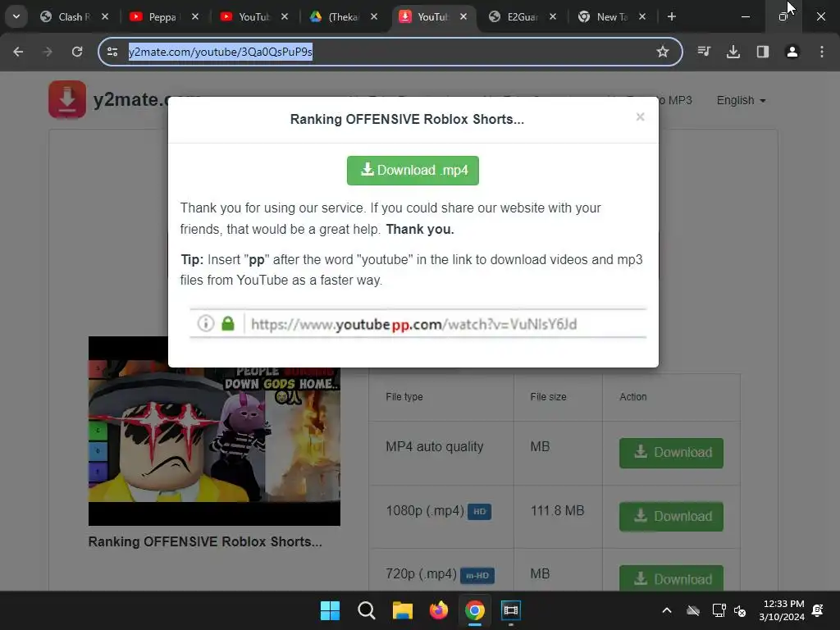Click the File size column header
840x630 pixels.
(x=548, y=396)
